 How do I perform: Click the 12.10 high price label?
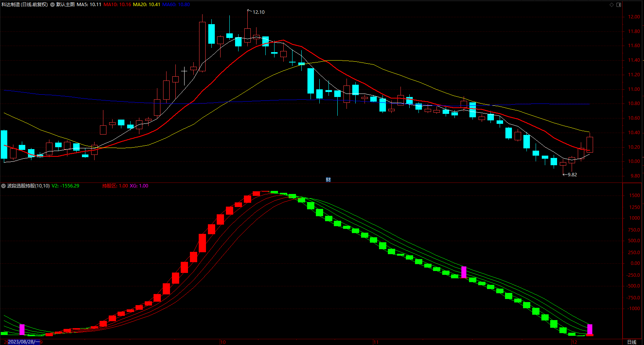point(259,12)
